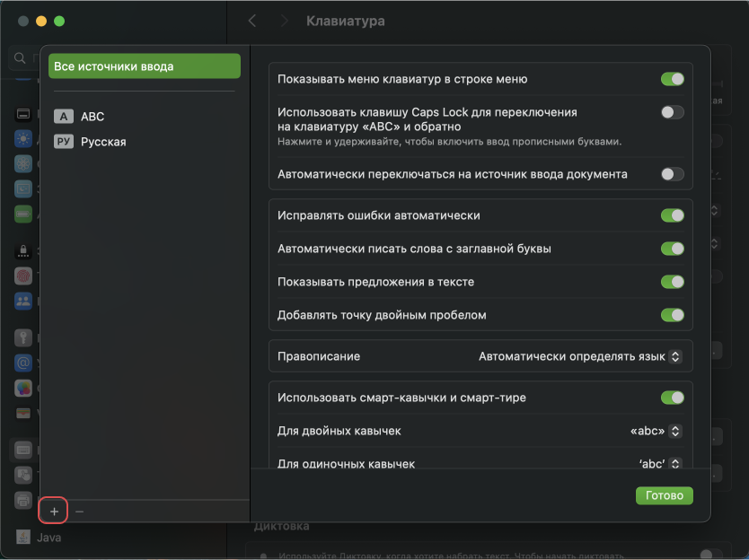Click the Диктовка heading behind the dialog
This screenshot has width=749, height=560.
point(281,526)
